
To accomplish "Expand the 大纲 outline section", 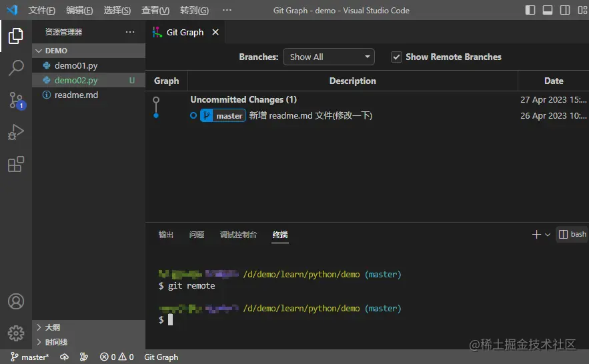I will [x=89, y=327].
